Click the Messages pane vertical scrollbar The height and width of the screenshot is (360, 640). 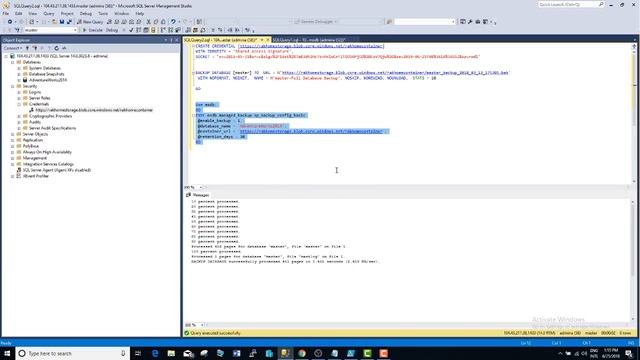click(634, 260)
